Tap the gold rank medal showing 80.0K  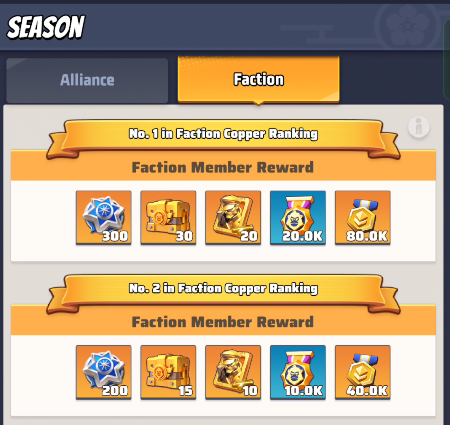click(x=363, y=218)
